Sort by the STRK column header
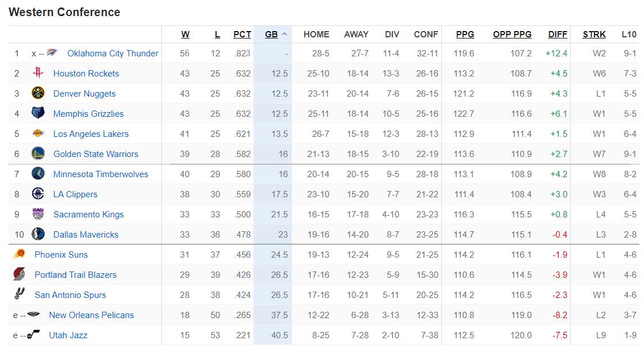The height and width of the screenshot is (348, 644). (594, 35)
